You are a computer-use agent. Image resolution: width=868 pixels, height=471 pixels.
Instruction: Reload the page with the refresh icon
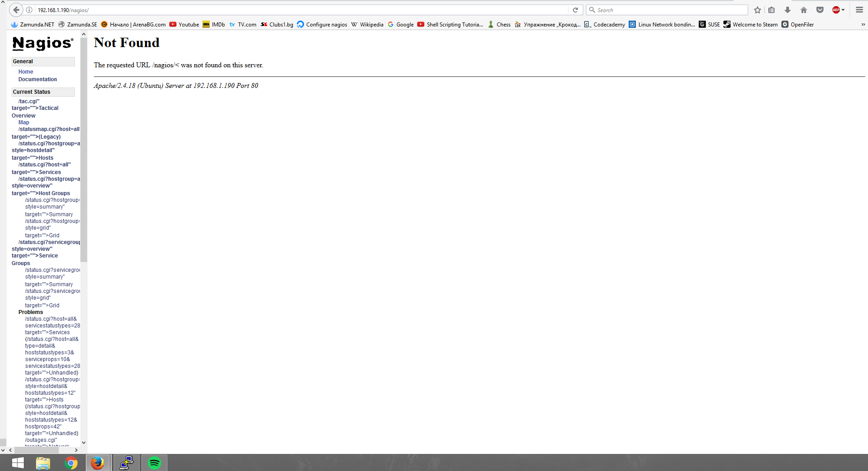[x=575, y=10]
